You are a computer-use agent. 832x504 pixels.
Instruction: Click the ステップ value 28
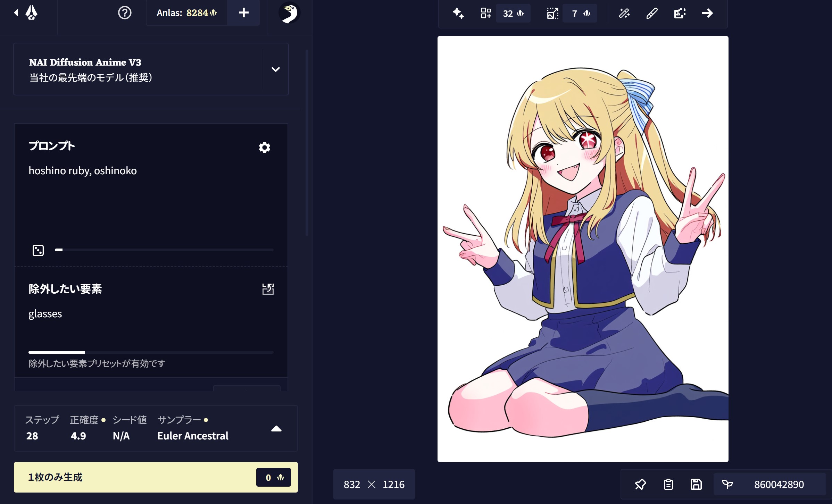32,436
